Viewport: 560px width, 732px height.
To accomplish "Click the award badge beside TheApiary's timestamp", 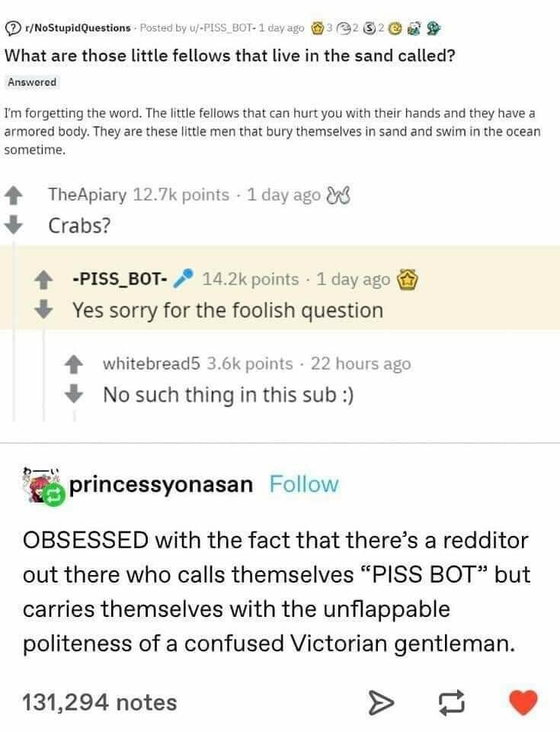I will pyautogui.click(x=336, y=194).
